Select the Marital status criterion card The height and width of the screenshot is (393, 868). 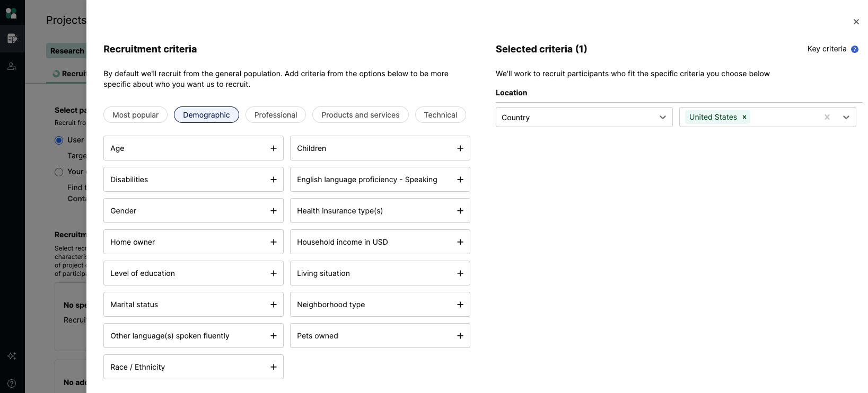point(194,305)
